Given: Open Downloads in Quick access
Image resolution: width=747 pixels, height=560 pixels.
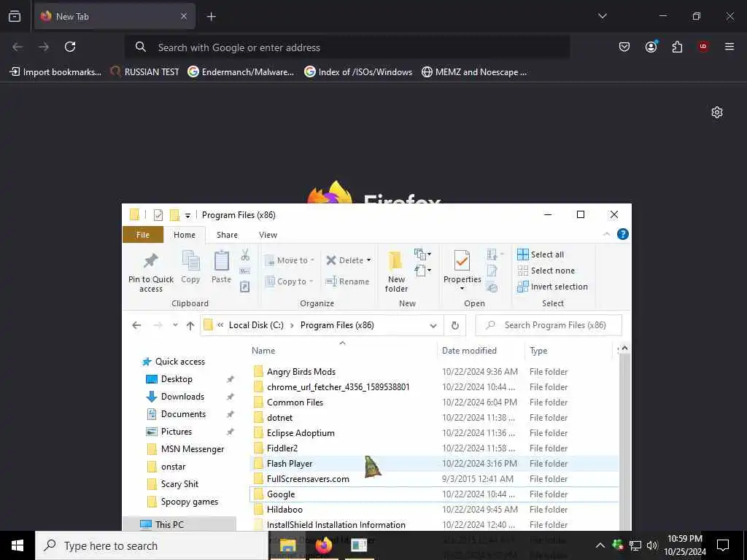Looking at the screenshot, I should pyautogui.click(x=182, y=397).
